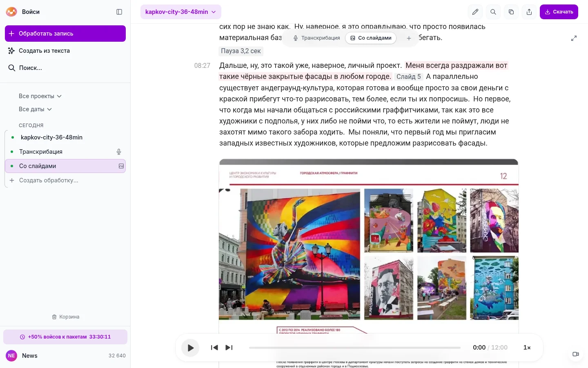Click Создать обработку in sidebar
Image resolution: width=588 pixels, height=368 pixels.
point(49,180)
